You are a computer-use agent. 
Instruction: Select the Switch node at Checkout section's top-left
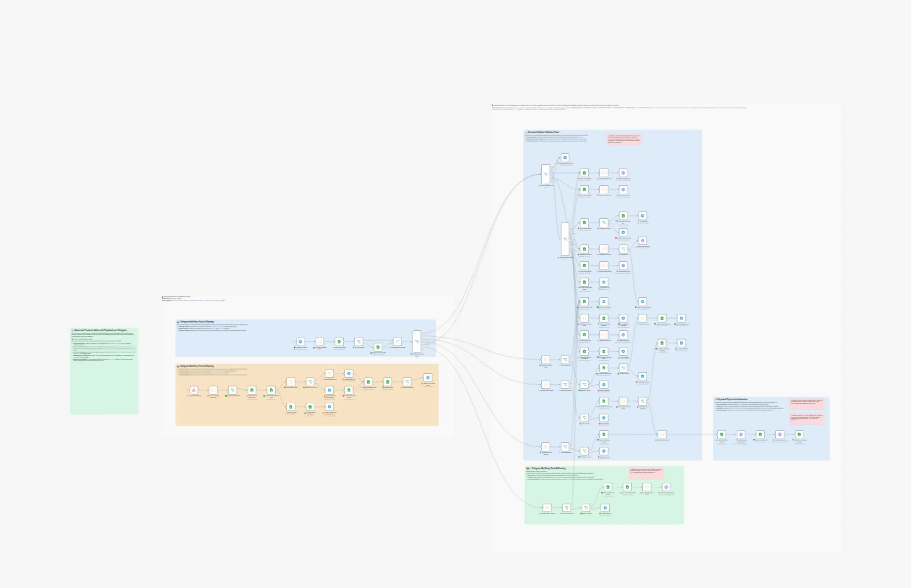coord(546,174)
